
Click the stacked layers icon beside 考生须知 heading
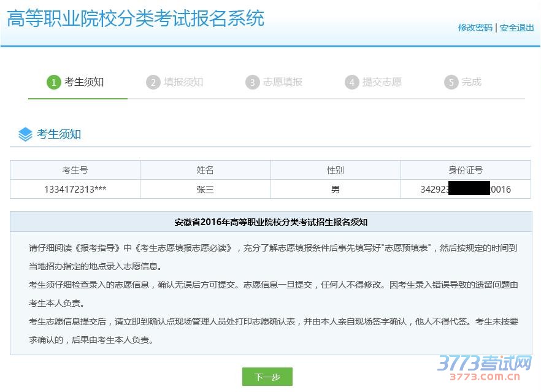(x=25, y=134)
